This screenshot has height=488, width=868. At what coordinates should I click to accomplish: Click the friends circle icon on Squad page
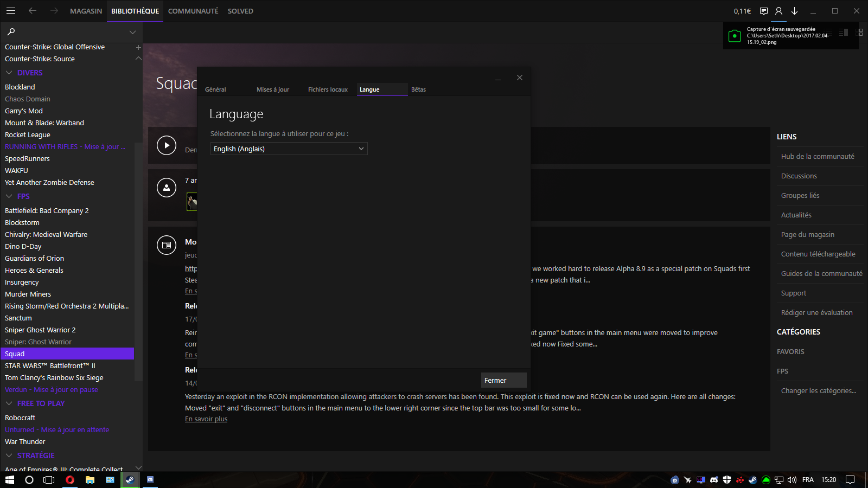click(x=167, y=188)
